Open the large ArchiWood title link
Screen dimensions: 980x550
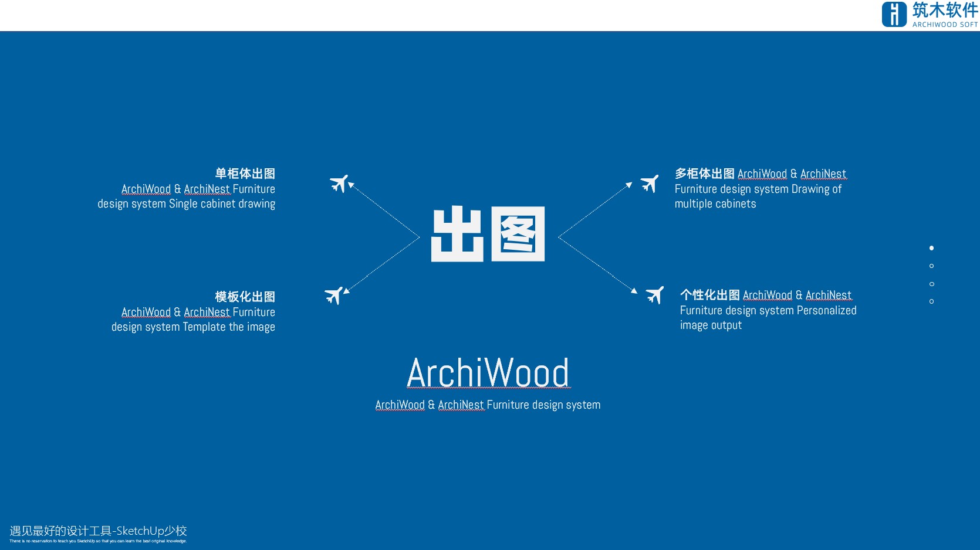(488, 371)
